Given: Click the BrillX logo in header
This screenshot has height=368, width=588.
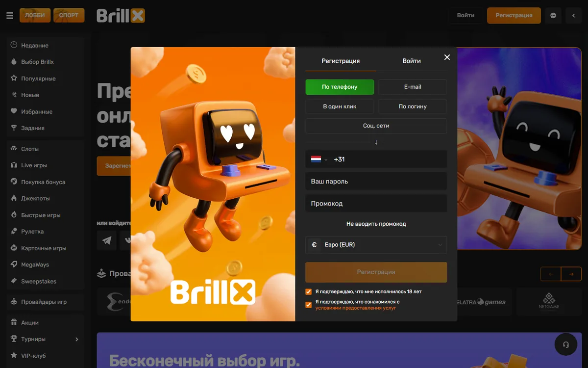Looking at the screenshot, I should 121,16.
